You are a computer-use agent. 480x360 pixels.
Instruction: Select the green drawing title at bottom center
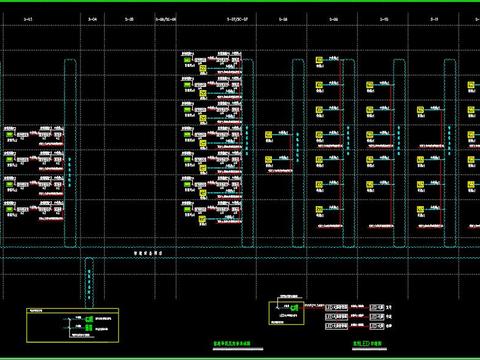(232, 343)
